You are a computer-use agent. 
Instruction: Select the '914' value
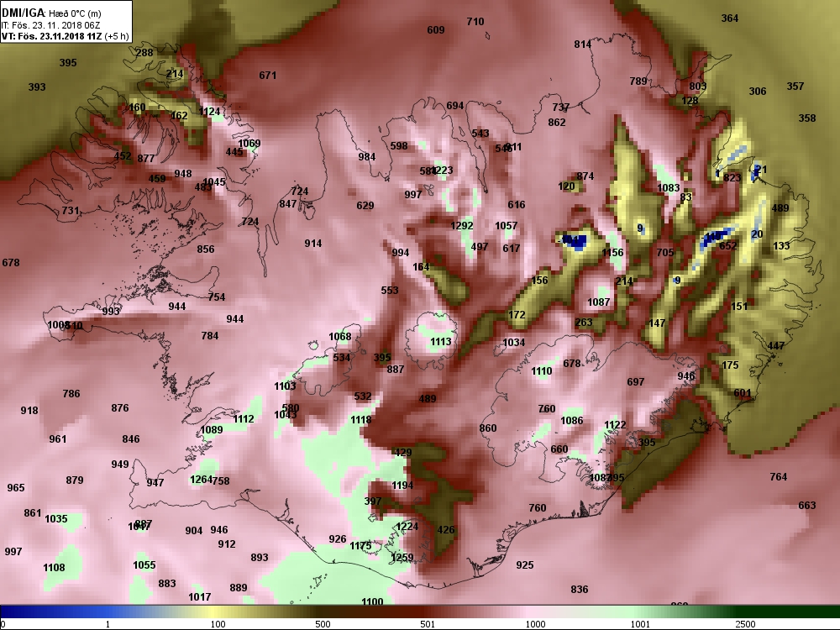coord(312,244)
